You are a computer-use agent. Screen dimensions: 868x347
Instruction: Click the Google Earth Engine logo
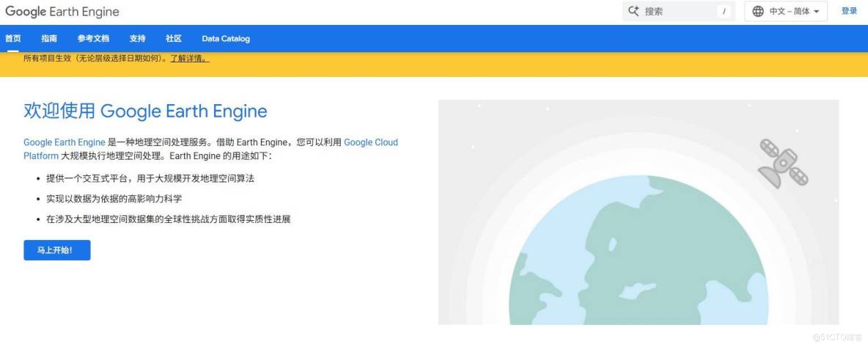coord(62,12)
